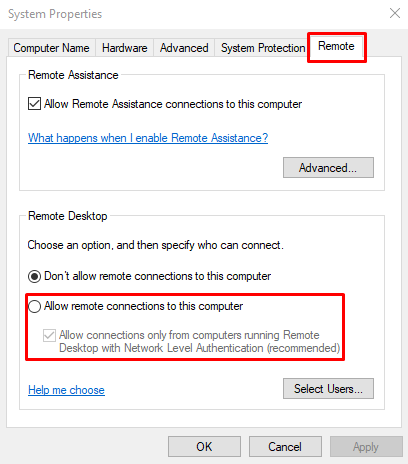Dismiss the dialog with Cancel
The image size is (408, 464).
tap(285, 446)
